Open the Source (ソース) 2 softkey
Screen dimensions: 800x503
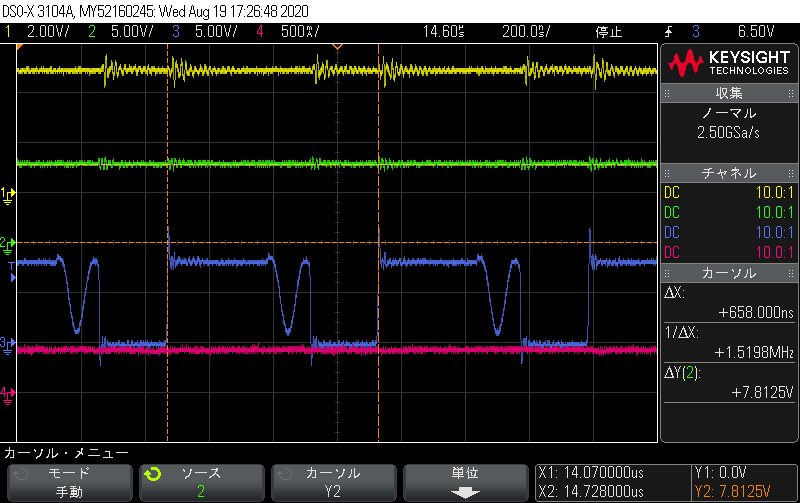click(x=202, y=482)
